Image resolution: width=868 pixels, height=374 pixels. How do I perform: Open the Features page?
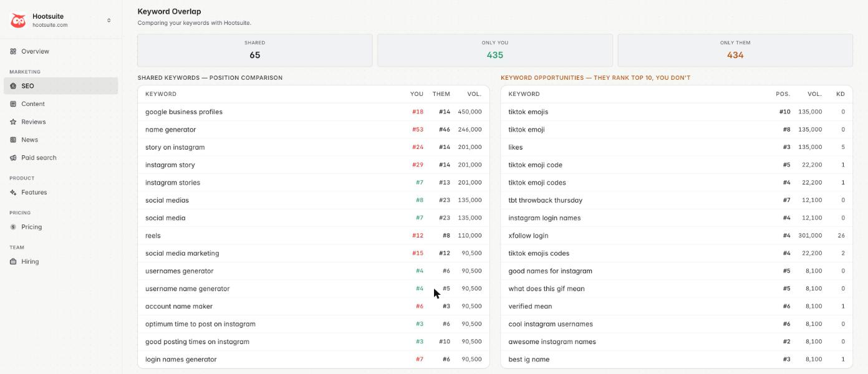[x=60, y=193]
